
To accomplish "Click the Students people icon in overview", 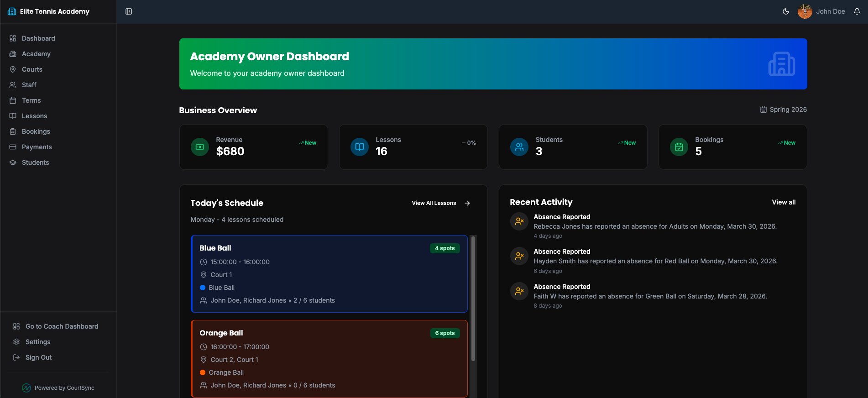I will click(x=519, y=147).
